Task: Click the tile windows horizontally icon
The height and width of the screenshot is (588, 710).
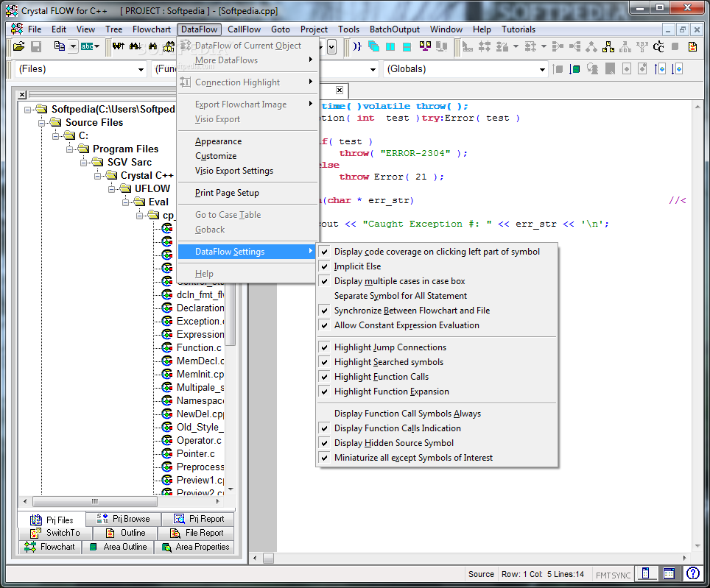Action: 407,46
